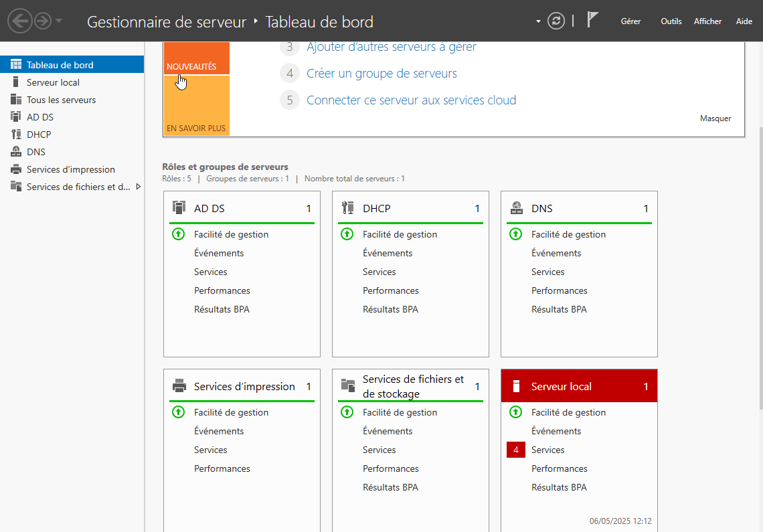The width and height of the screenshot is (763, 532).
Task: Click the DHCP tile icon
Action: [347, 208]
